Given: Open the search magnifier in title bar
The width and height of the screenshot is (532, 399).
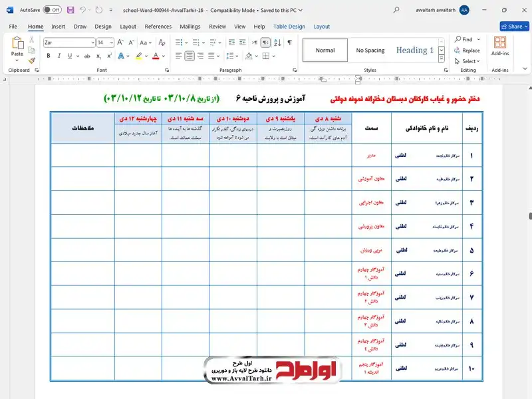Looking at the screenshot, I should tap(396, 10).
